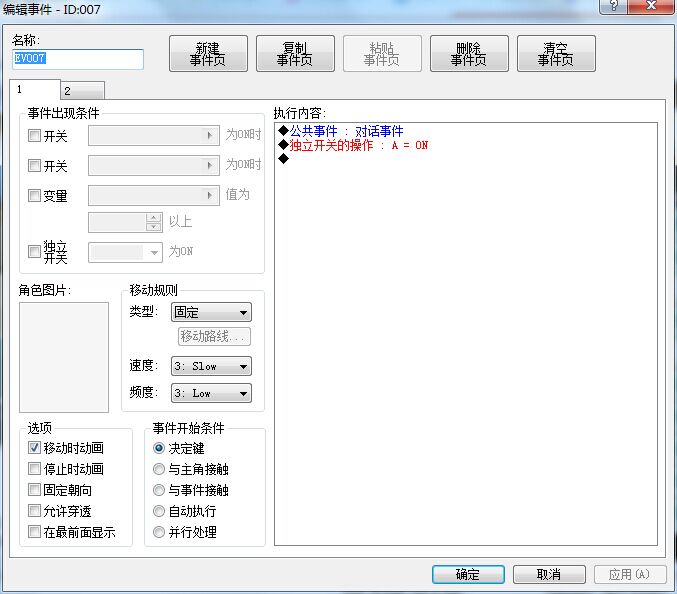
Task: Click the 角色图片 graphic box
Action: click(x=64, y=357)
